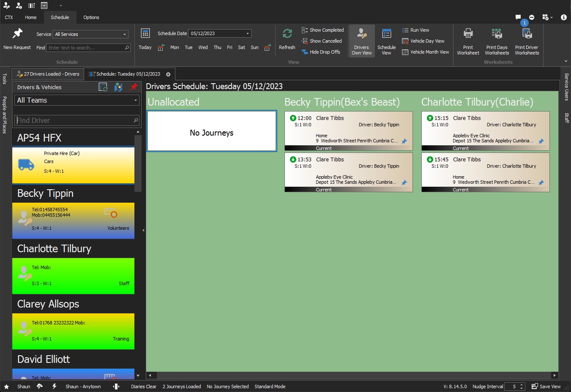Open the chat messages icon at top right
The width and height of the screenshot is (571, 392).
518,17
